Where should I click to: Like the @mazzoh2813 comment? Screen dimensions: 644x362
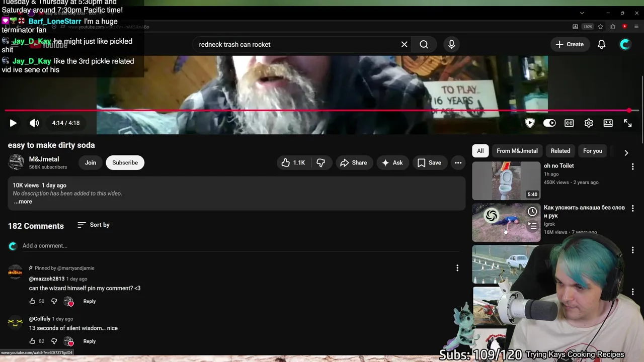(x=32, y=301)
